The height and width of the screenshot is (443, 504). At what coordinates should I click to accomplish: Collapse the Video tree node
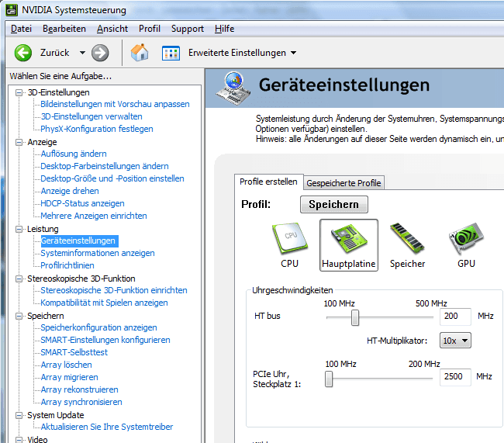19,439
